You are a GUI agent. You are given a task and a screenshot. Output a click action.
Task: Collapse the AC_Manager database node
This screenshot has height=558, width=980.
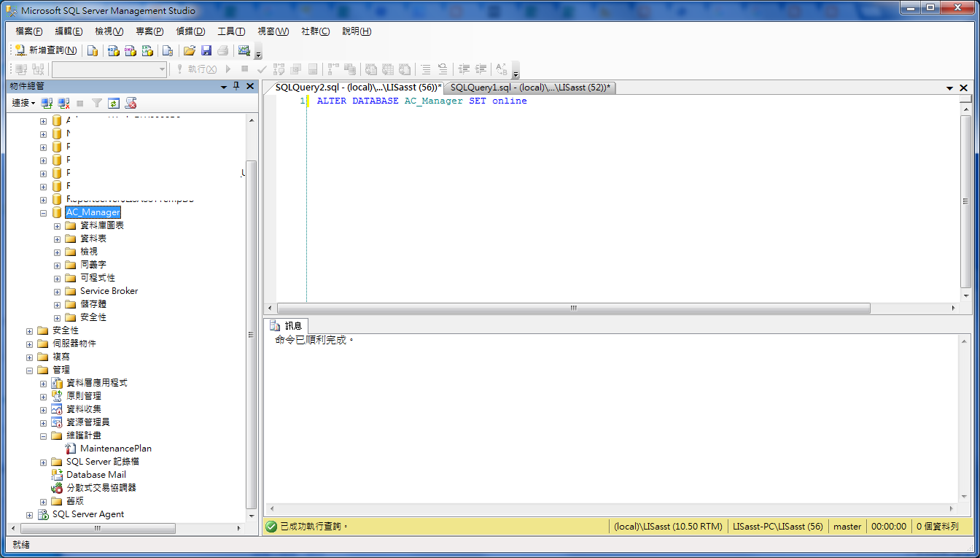(x=43, y=212)
